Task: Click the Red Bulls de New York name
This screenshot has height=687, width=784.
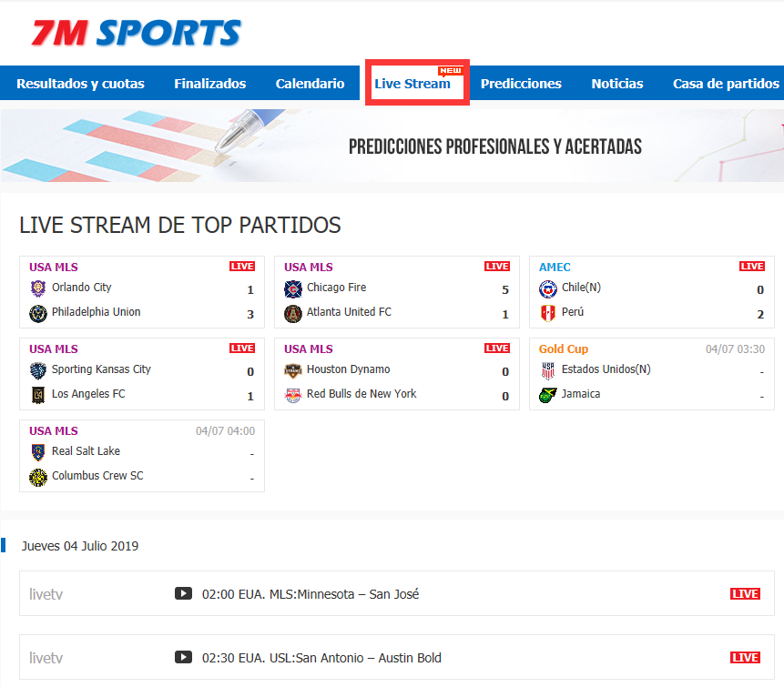Action: point(361,394)
